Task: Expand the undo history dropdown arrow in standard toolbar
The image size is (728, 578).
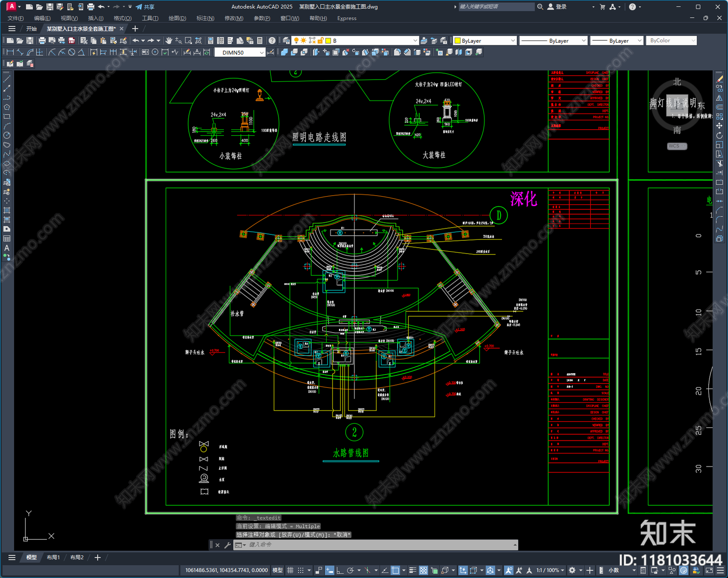Action: 143,41
